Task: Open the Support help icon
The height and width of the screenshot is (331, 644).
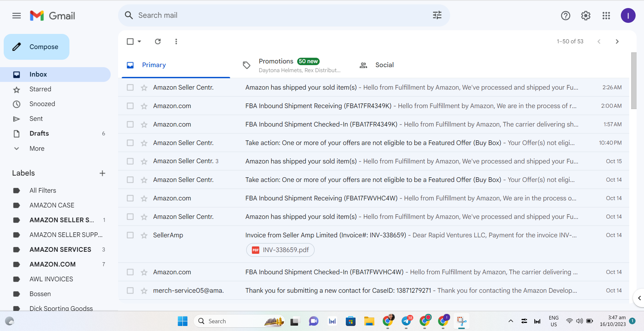Action: point(566,15)
